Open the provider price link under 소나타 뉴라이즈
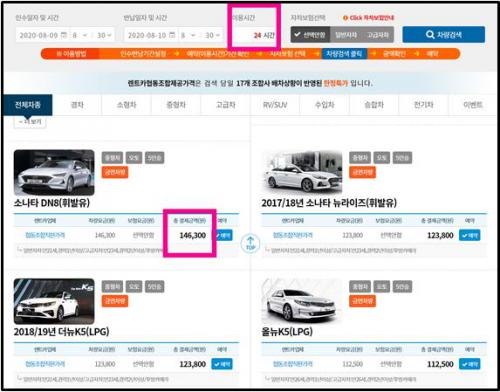The height and width of the screenshot is (392, 500). tap(293, 235)
